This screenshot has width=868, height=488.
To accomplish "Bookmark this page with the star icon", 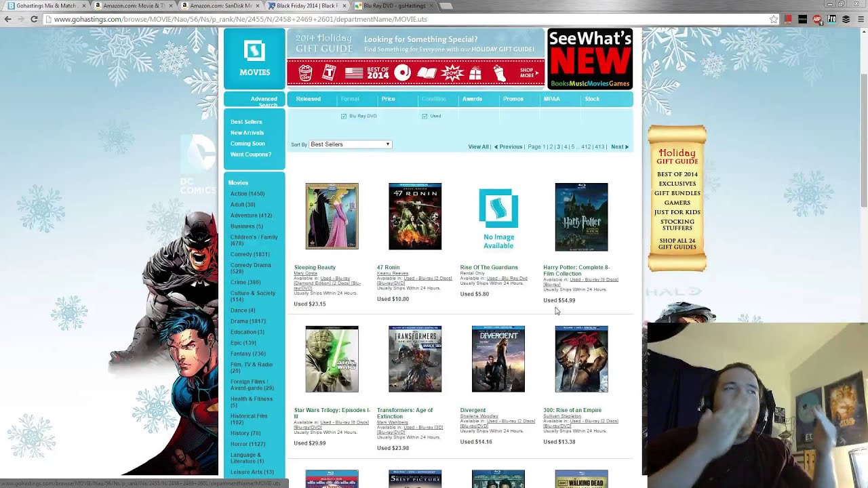I will [774, 19].
